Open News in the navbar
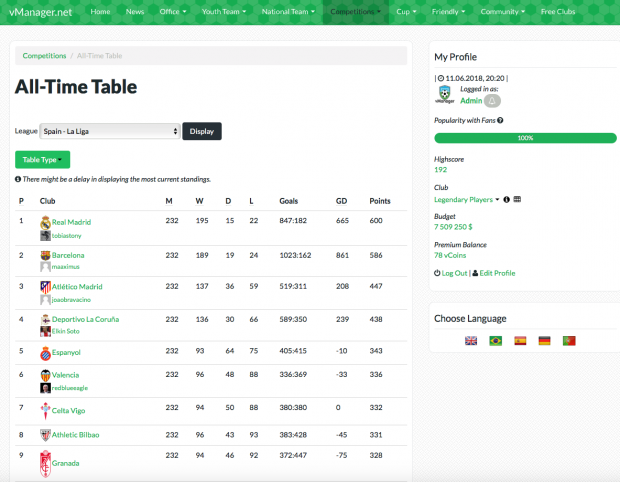The image size is (620, 482). (135, 12)
